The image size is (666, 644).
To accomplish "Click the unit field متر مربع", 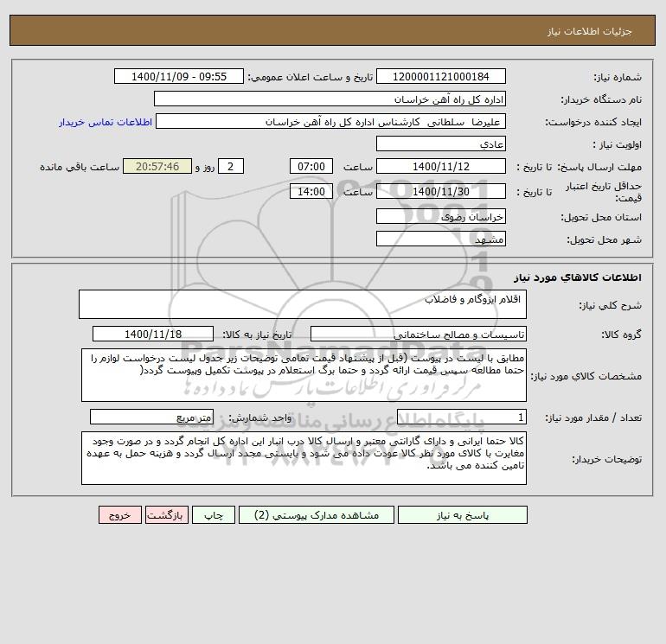I will (x=151, y=418).
